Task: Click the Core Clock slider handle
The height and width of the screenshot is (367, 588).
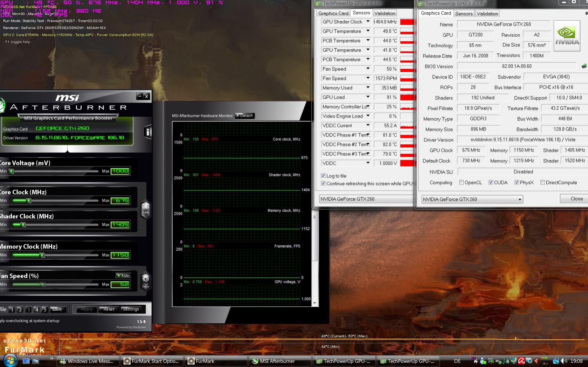Action: 29,200
